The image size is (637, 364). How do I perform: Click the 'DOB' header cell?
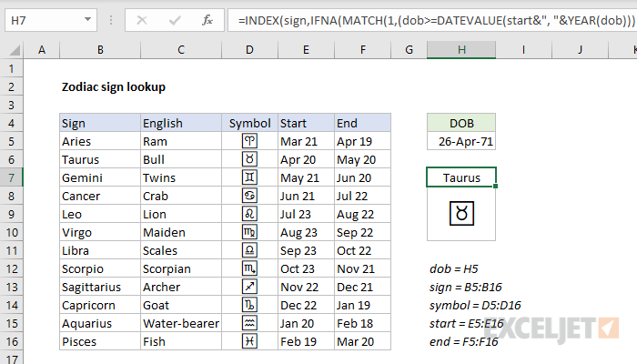click(x=461, y=123)
